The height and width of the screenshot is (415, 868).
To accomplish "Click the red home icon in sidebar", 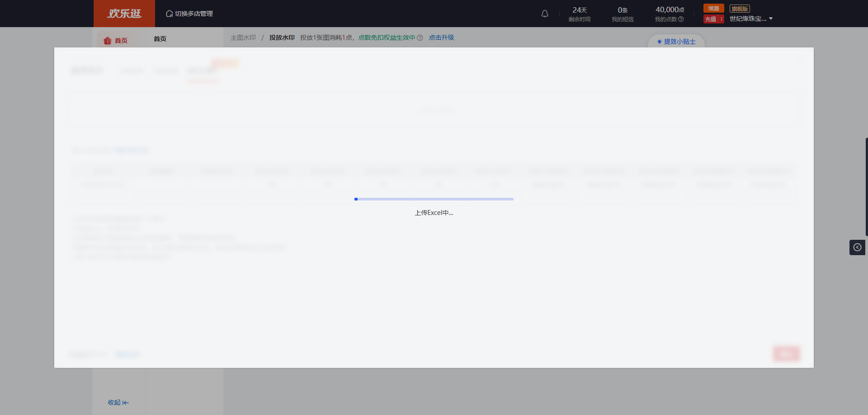I will tap(107, 41).
